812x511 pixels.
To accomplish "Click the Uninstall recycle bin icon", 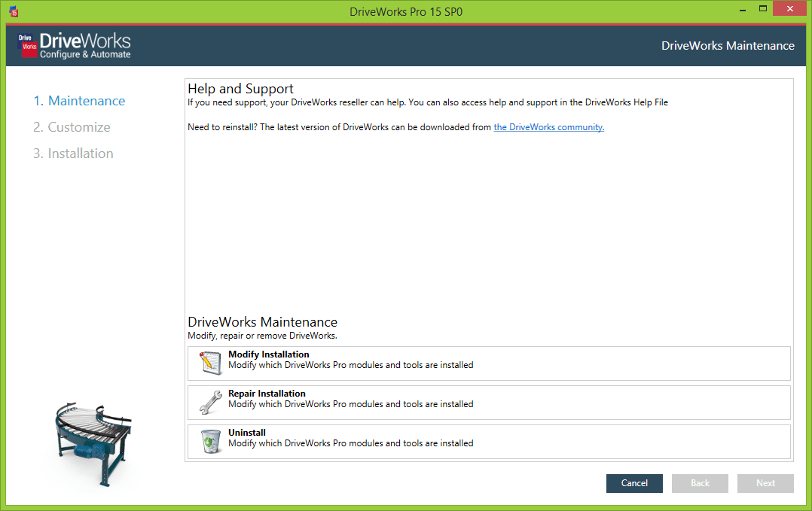I will (210, 441).
